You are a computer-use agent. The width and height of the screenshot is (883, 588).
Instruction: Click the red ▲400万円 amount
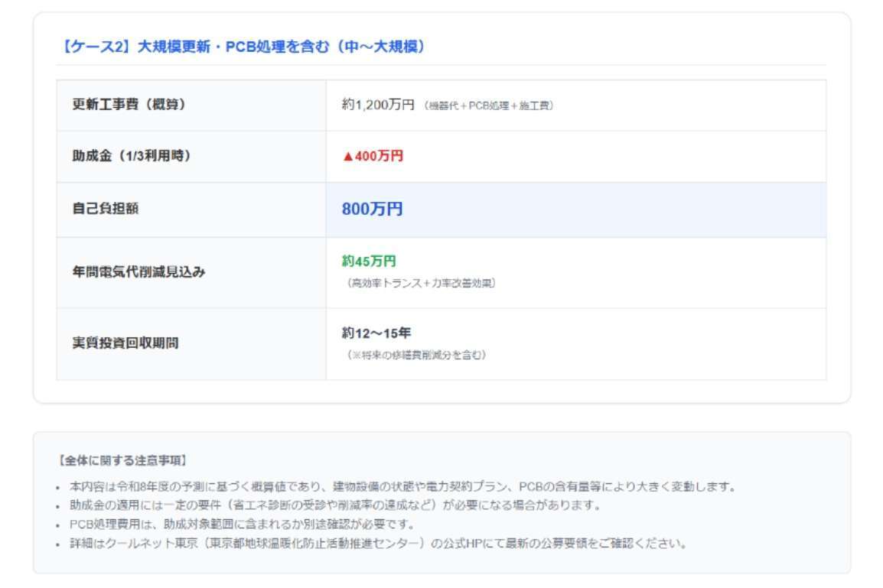pos(373,156)
